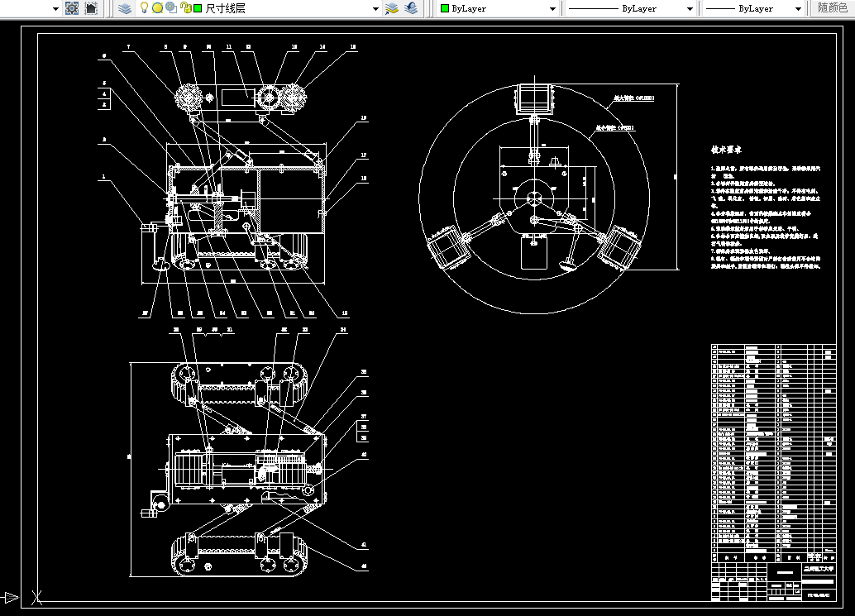Toggle the layer lock padlock icon
The image size is (855, 616).
[x=185, y=8]
